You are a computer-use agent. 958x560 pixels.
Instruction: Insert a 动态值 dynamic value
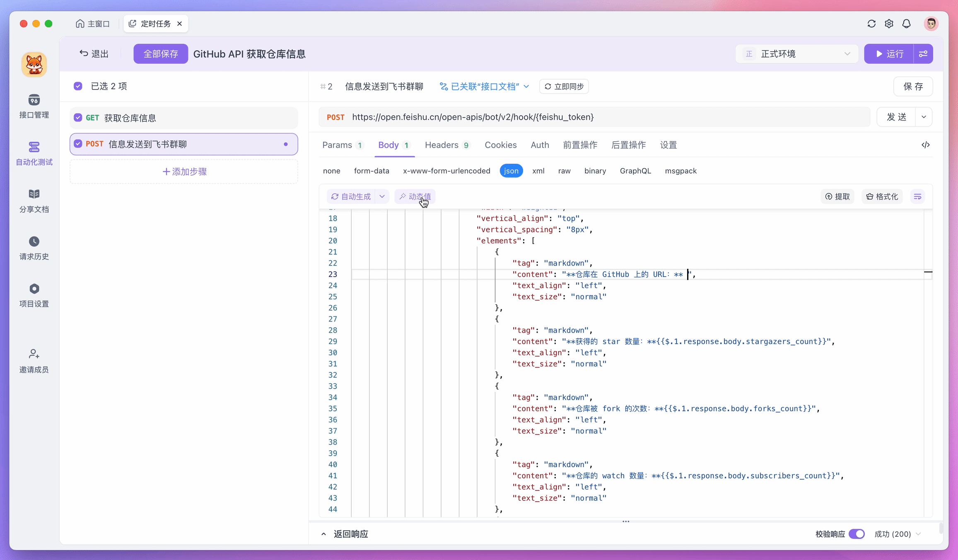tap(415, 197)
